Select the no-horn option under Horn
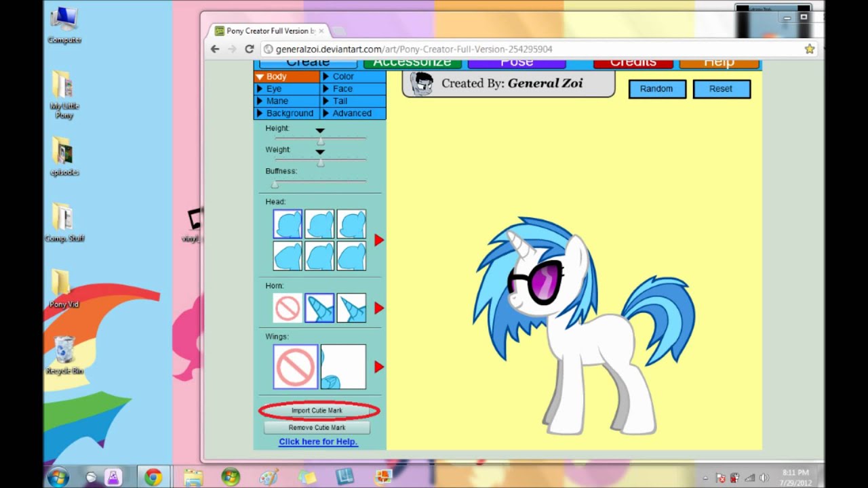The height and width of the screenshot is (488, 868). click(x=288, y=308)
